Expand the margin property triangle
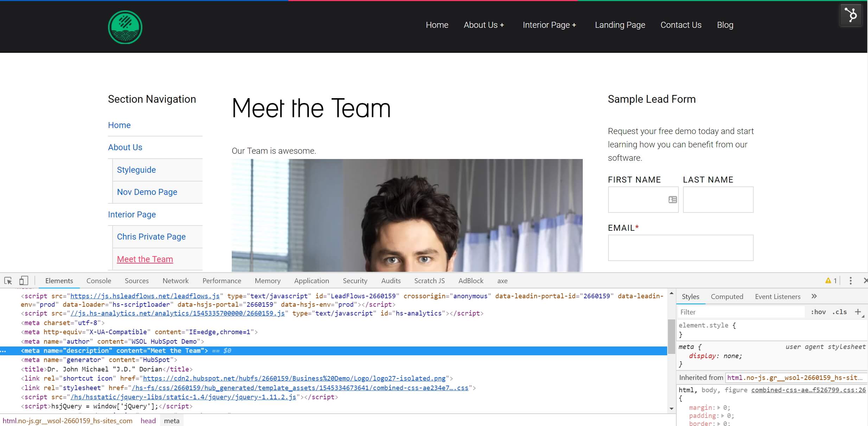The image size is (868, 426). [719, 408]
